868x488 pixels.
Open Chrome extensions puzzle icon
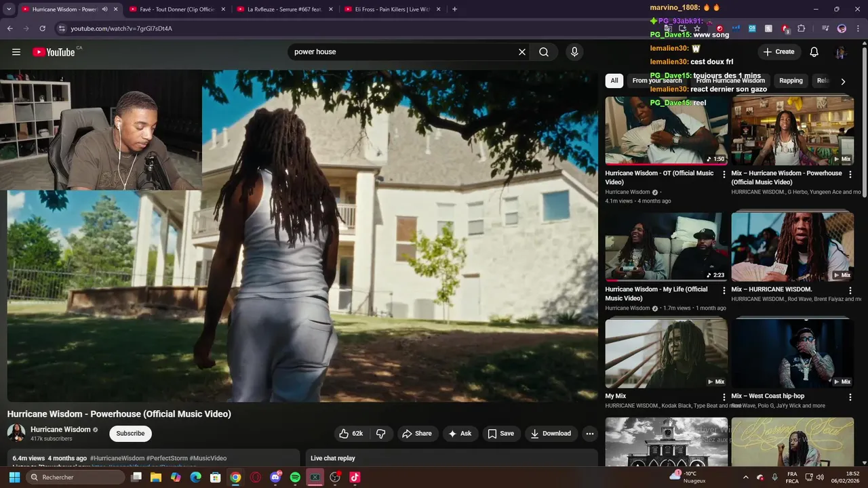pos(802,28)
